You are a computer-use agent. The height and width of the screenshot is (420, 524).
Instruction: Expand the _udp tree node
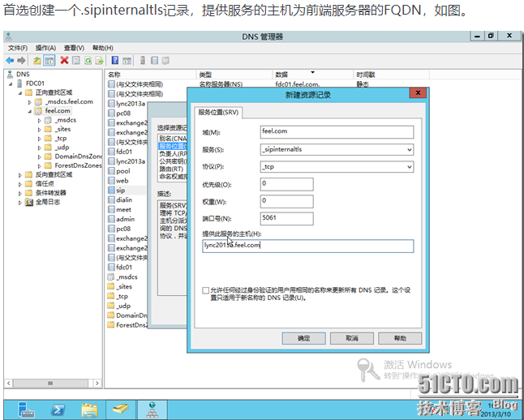[40, 148]
